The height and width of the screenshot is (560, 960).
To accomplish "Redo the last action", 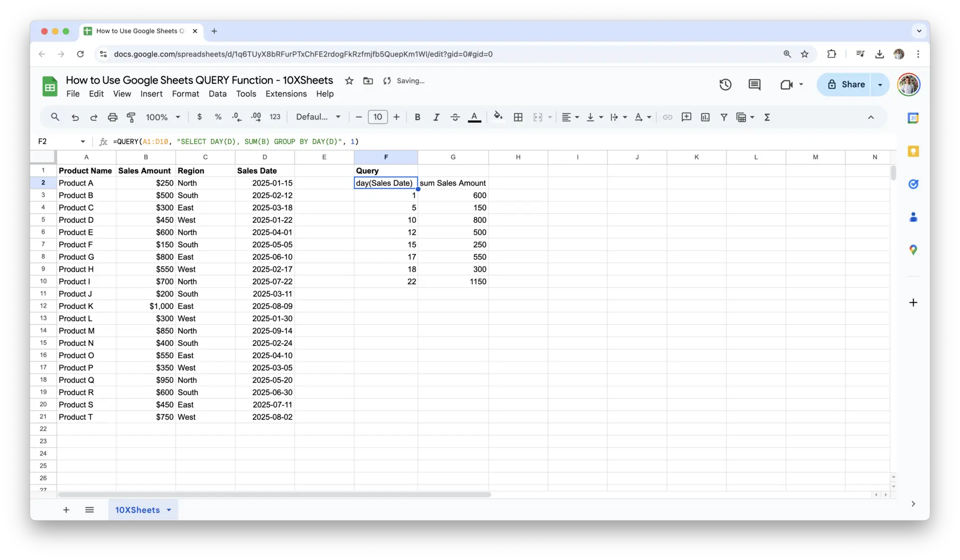I will tap(93, 117).
